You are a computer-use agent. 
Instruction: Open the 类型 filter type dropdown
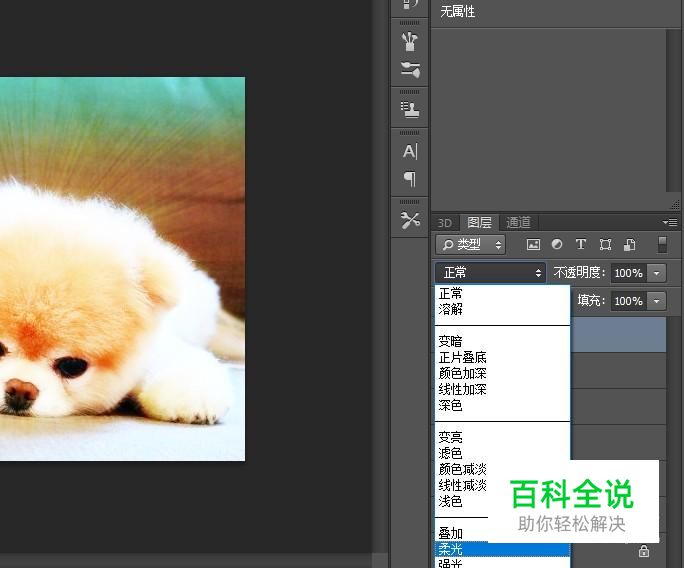tap(470, 245)
